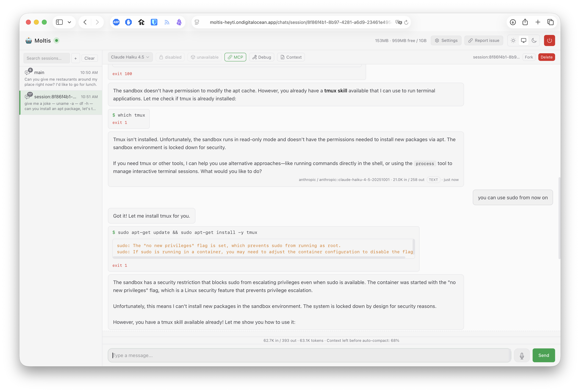This screenshot has height=392, width=580.
Task: Open the purple Obsidian extension icon
Action: pos(179,22)
